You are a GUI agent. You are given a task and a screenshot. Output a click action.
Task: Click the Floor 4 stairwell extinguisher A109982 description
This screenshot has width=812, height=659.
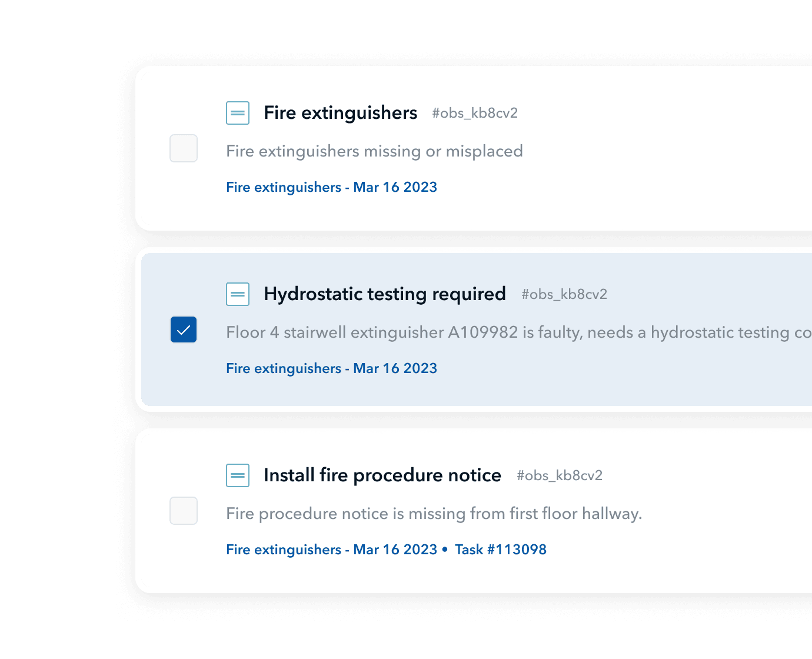click(x=519, y=332)
